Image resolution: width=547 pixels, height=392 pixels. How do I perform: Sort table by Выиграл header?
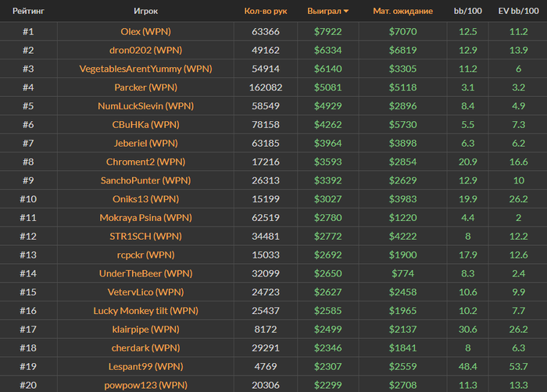click(324, 11)
